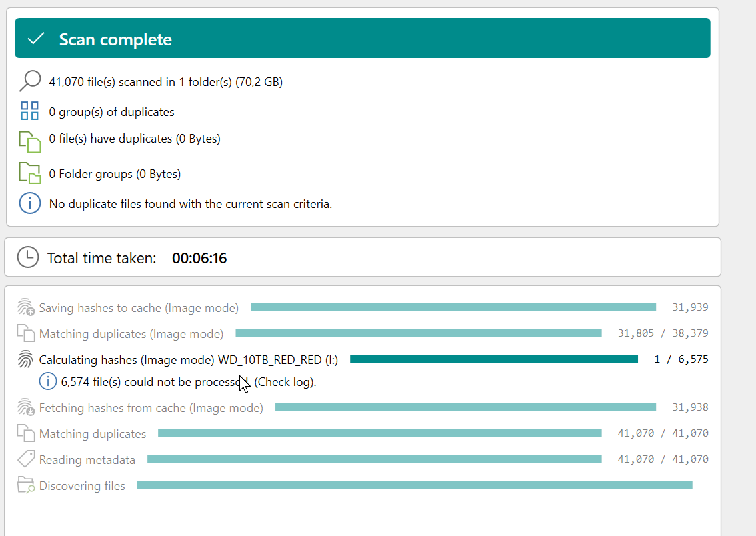Screen dimensions: 756x536
Task: Click the 00:06:16 total time value
Action: pyautogui.click(x=199, y=258)
